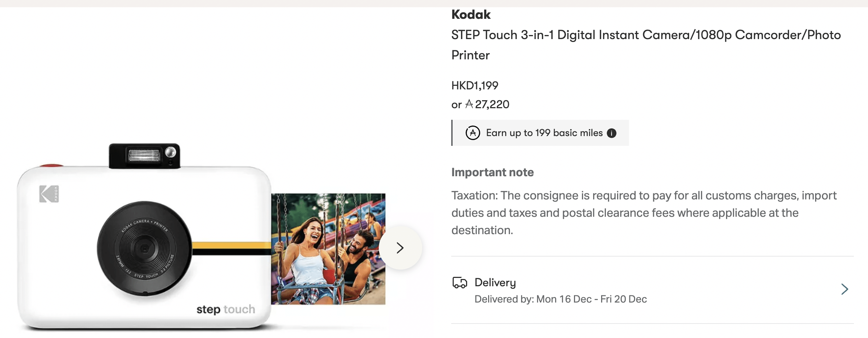
Task: Click the printed amusement park photo
Action: coord(328,249)
